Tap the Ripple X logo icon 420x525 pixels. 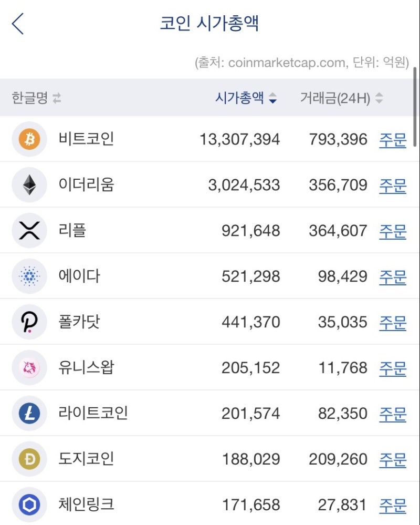coord(29,231)
